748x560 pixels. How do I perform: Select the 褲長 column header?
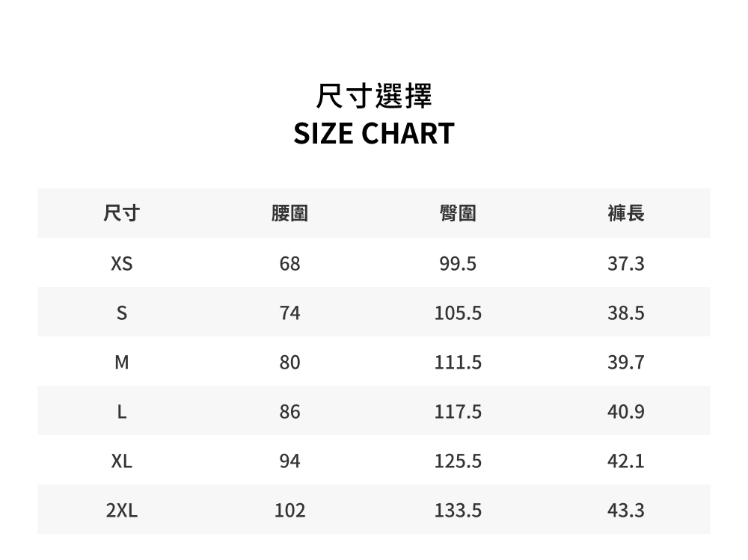tap(626, 213)
